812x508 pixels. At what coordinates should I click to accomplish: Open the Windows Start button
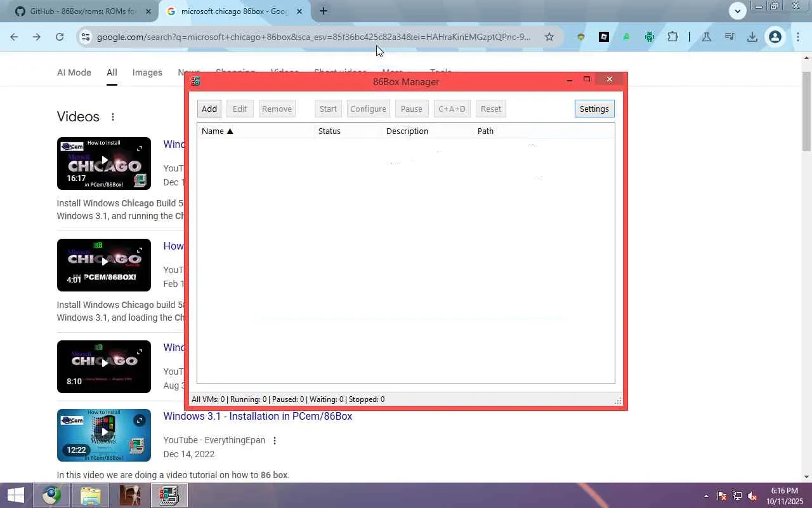(x=16, y=495)
